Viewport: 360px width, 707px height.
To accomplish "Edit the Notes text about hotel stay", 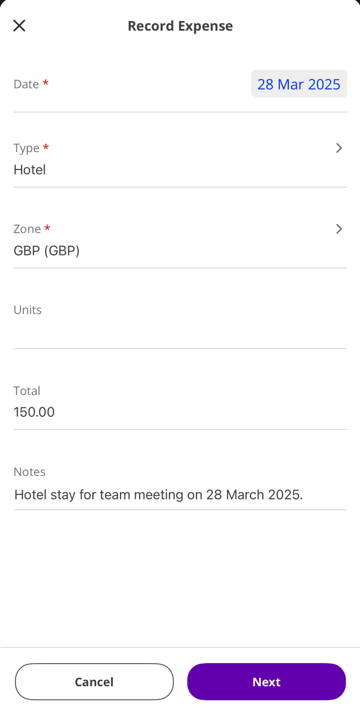I will coord(158,495).
